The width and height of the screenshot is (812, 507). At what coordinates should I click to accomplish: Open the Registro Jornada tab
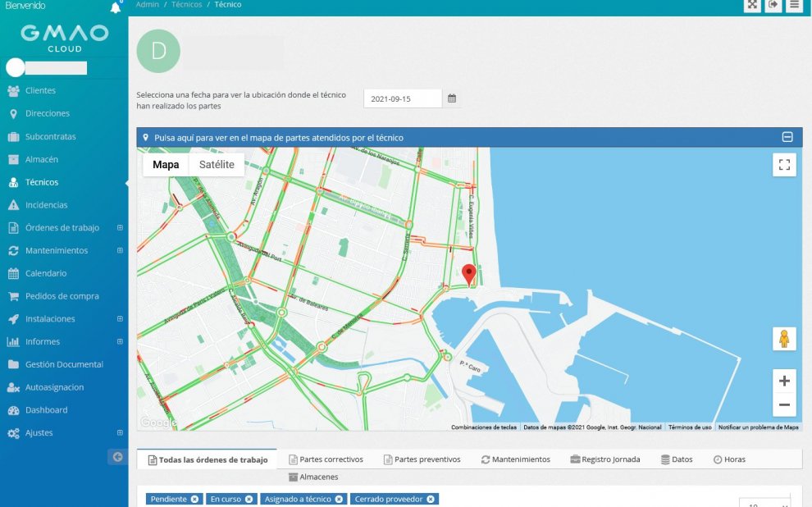pyautogui.click(x=605, y=459)
